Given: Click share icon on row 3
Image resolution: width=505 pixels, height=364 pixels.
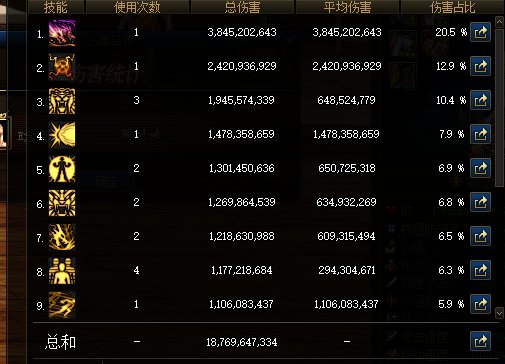Looking at the screenshot, I should click(480, 100).
